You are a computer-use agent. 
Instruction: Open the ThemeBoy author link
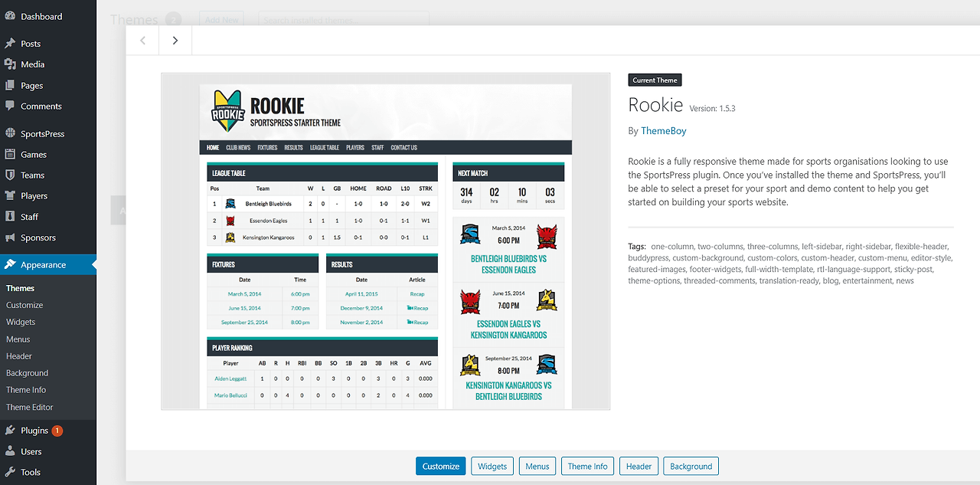(664, 131)
